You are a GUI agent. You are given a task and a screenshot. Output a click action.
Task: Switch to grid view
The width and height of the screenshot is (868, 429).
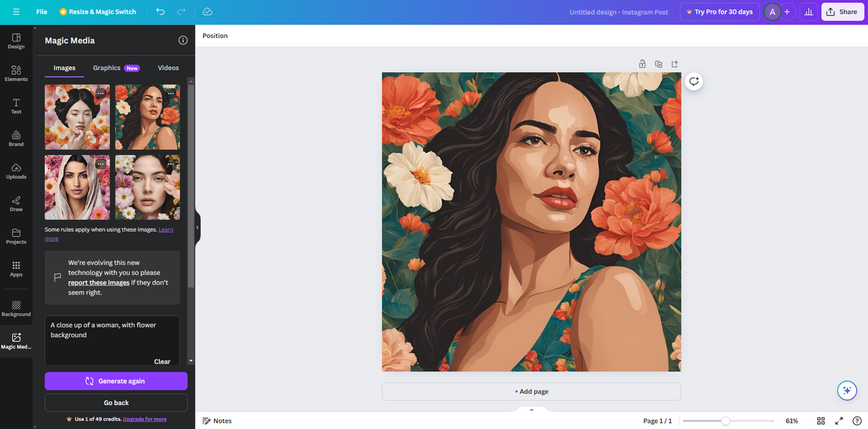(821, 421)
